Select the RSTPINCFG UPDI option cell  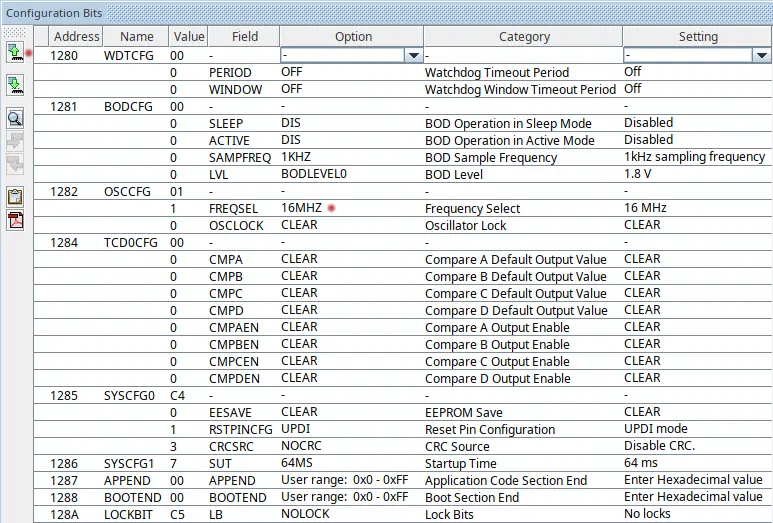click(x=296, y=429)
